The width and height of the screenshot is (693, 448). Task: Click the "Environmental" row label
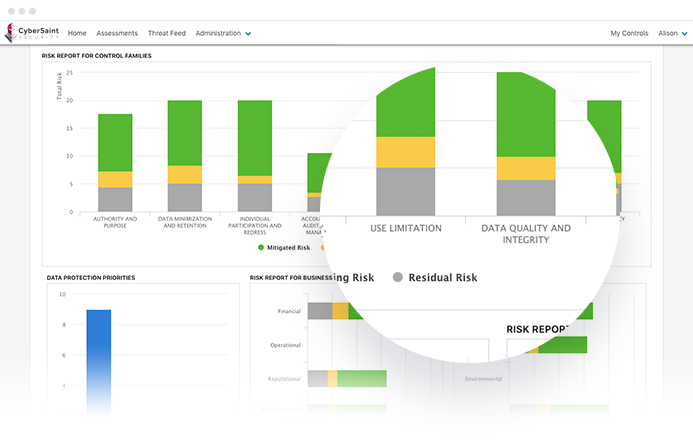pos(484,379)
